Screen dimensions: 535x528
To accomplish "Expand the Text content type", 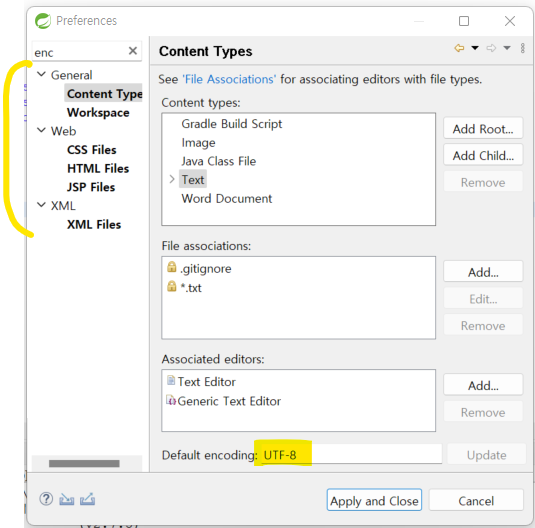I will coord(172,179).
